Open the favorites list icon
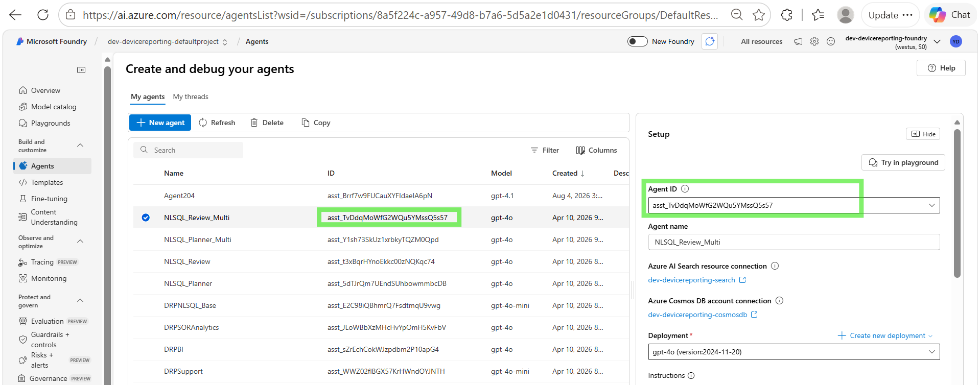 tap(818, 15)
